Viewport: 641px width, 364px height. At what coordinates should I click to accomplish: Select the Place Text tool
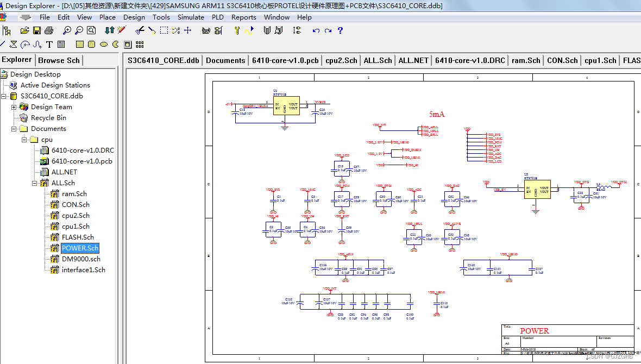tap(49, 44)
